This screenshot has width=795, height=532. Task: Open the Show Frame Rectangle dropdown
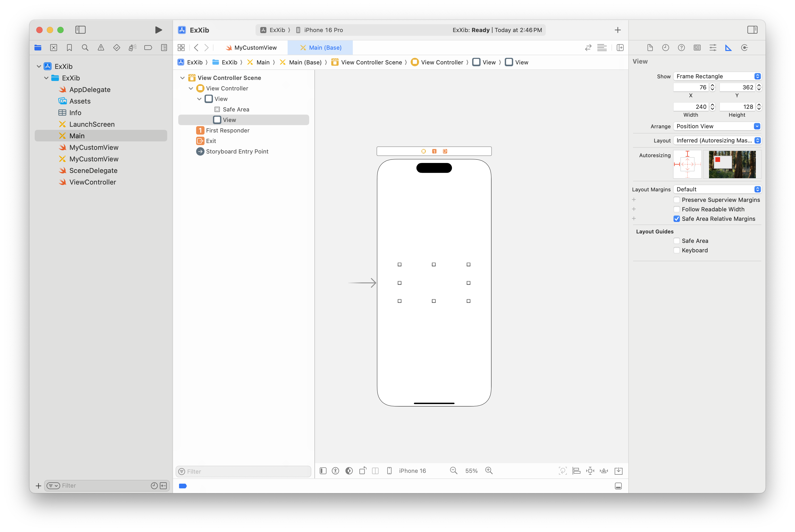(x=717, y=76)
